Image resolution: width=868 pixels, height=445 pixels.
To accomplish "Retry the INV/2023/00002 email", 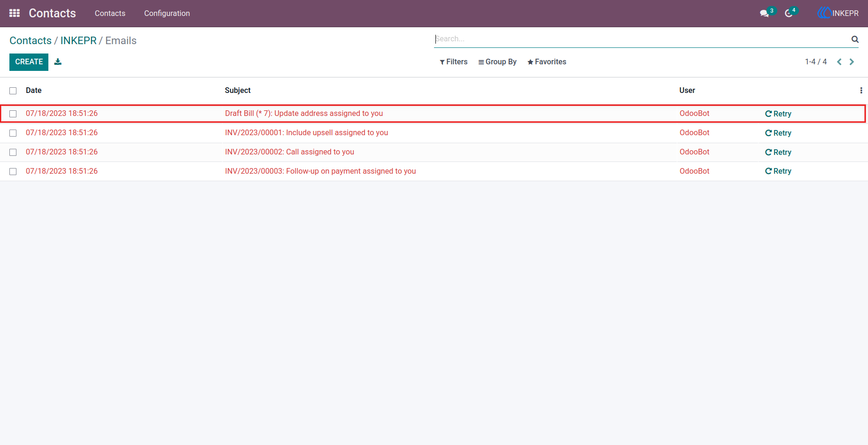I will pyautogui.click(x=778, y=152).
